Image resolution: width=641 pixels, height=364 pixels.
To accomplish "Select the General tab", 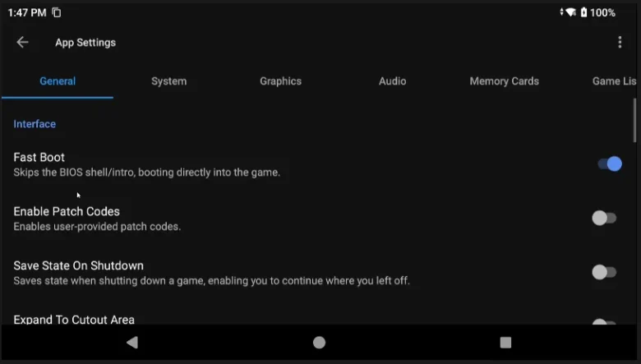I will [58, 81].
